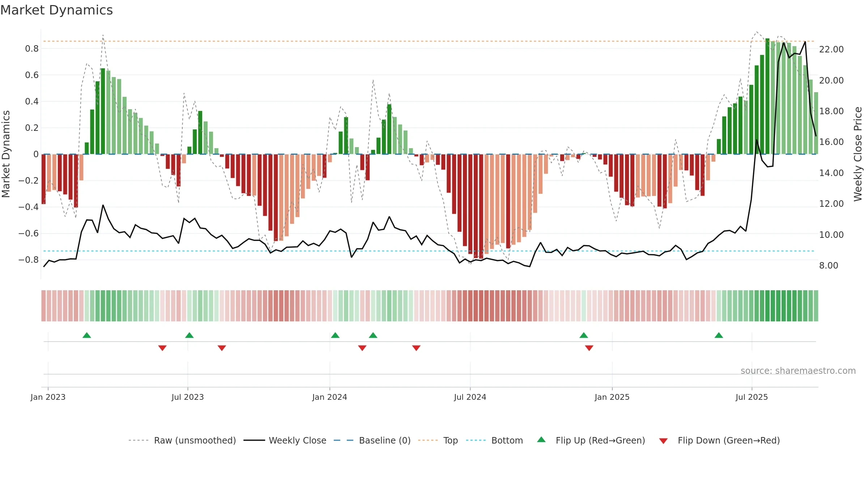Select the fourth red flip-down marker before Jul 2024
Viewport: 868px width, 488px height.
click(x=416, y=348)
